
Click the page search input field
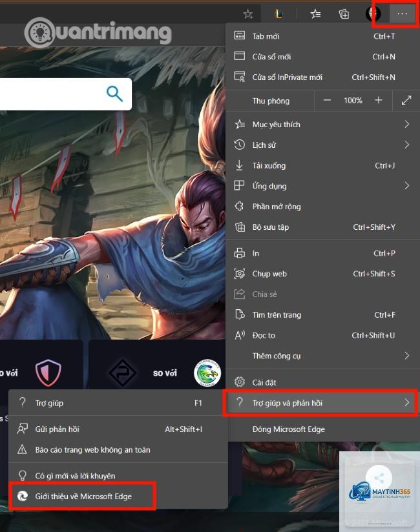[65, 94]
